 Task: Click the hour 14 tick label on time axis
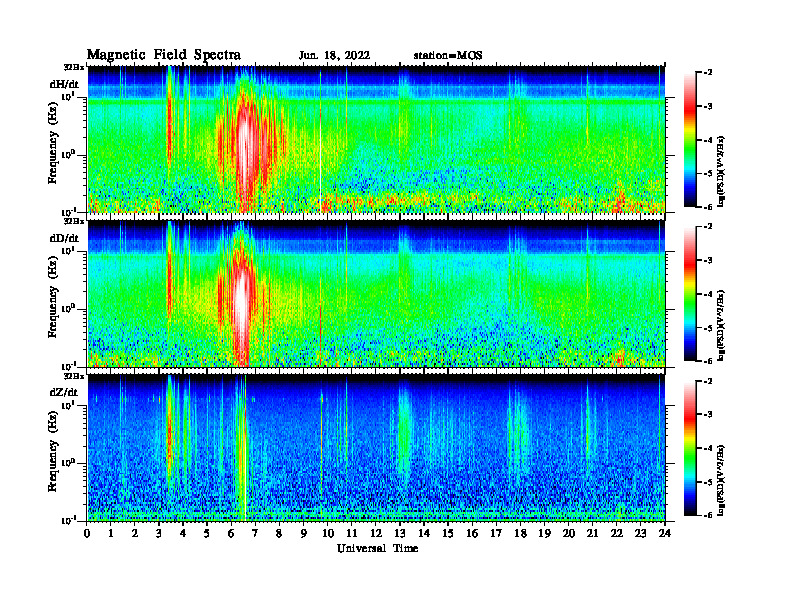[424, 534]
